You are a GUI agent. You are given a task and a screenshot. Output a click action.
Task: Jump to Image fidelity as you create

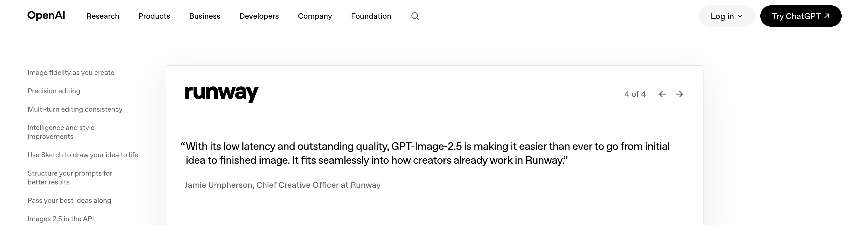pyautogui.click(x=71, y=73)
